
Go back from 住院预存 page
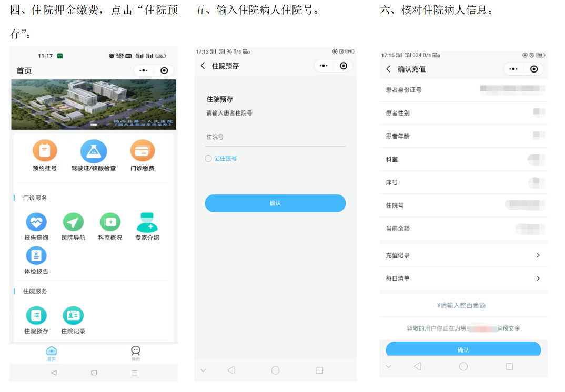[203, 66]
